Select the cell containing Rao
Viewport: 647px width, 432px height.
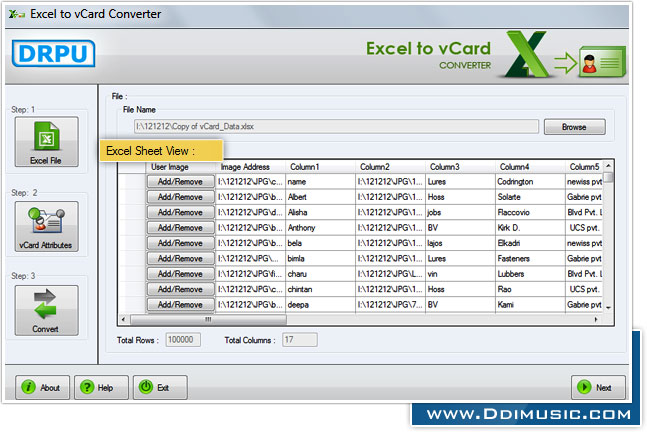point(530,289)
